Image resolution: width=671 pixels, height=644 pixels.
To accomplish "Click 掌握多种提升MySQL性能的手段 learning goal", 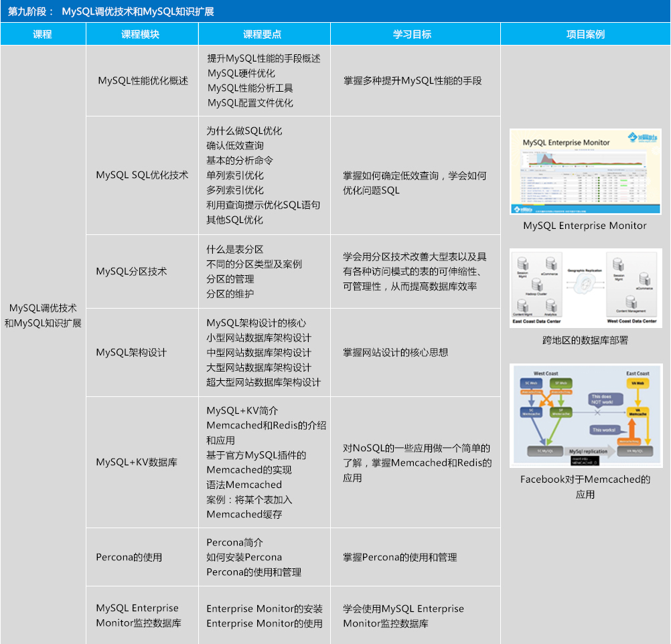I will pos(413,81).
